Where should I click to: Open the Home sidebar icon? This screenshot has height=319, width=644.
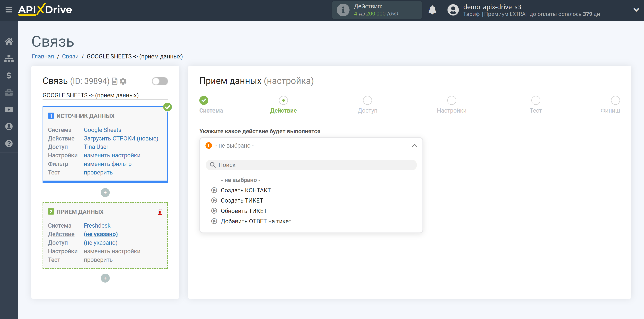[9, 41]
